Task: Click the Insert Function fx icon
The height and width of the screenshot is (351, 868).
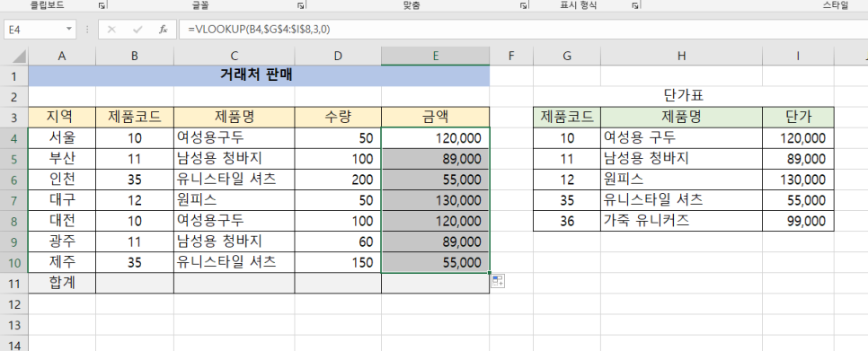Action: (163, 30)
